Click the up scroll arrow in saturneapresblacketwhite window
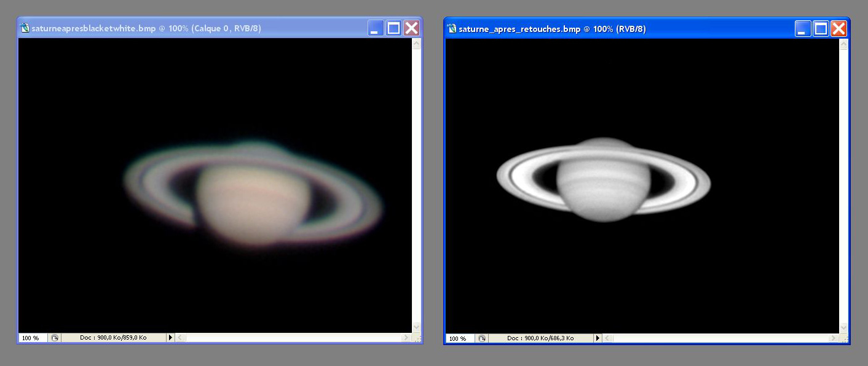 click(416, 44)
